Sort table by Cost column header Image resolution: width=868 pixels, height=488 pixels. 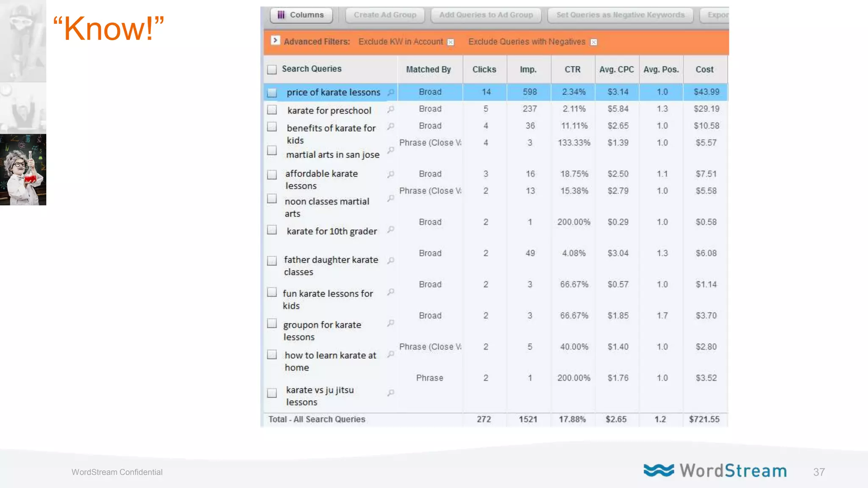(x=704, y=69)
